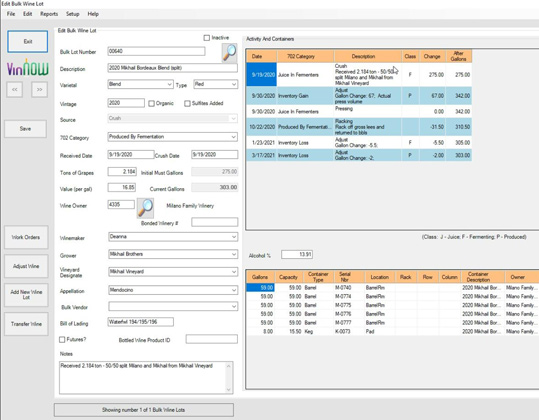
Task: Click the Description field with Bordeaux Blend
Action: pos(173,68)
